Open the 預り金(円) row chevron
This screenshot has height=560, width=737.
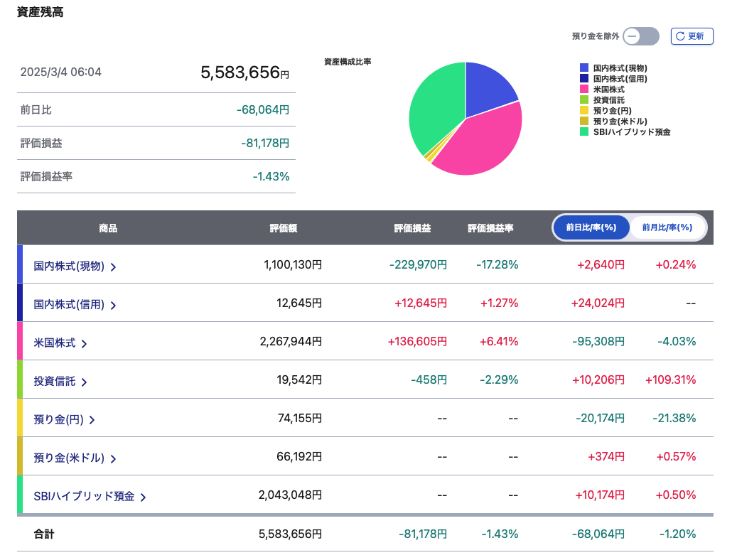click(x=92, y=420)
